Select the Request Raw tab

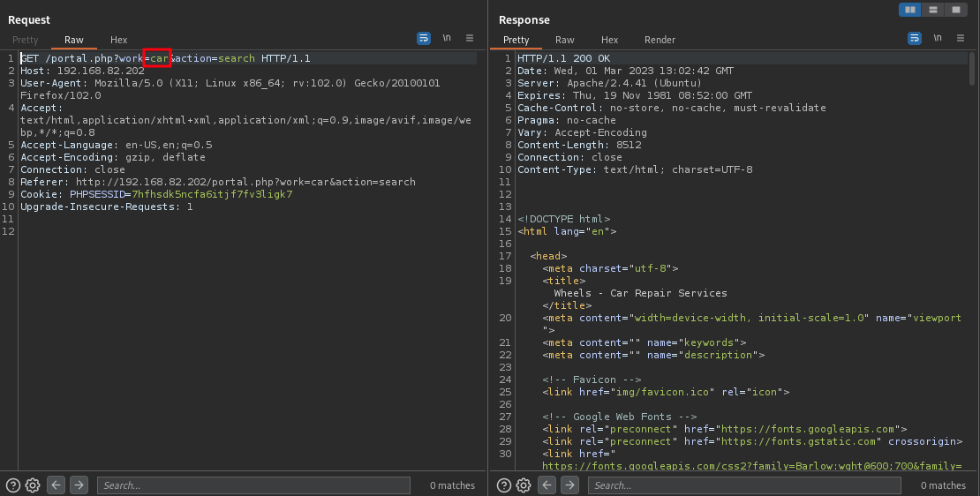pyautogui.click(x=74, y=40)
